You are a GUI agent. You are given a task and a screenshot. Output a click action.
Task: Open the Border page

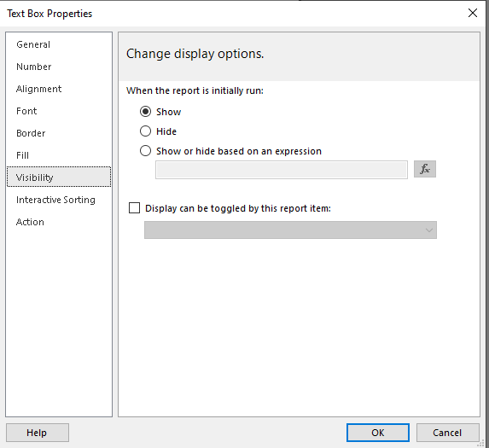[x=31, y=133]
